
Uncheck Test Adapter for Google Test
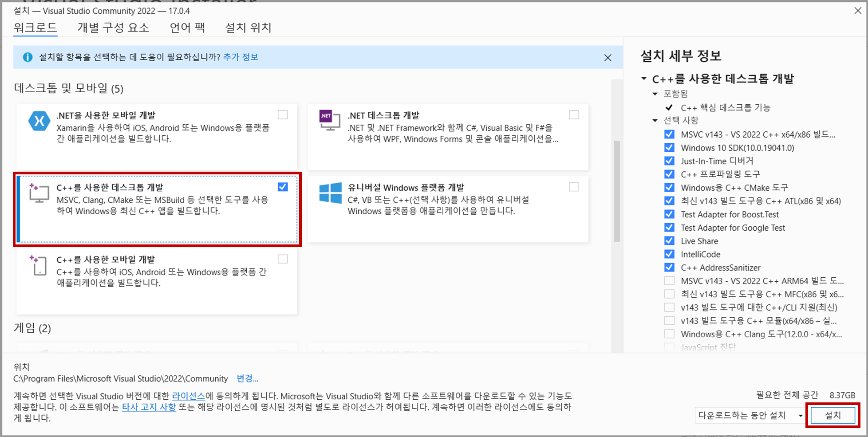(669, 227)
